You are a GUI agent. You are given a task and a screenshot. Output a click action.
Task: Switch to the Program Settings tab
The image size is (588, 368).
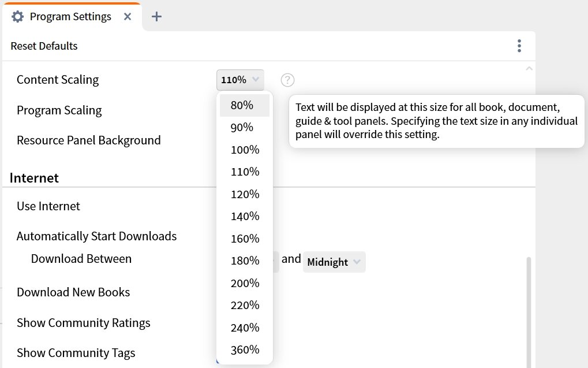[x=69, y=16]
